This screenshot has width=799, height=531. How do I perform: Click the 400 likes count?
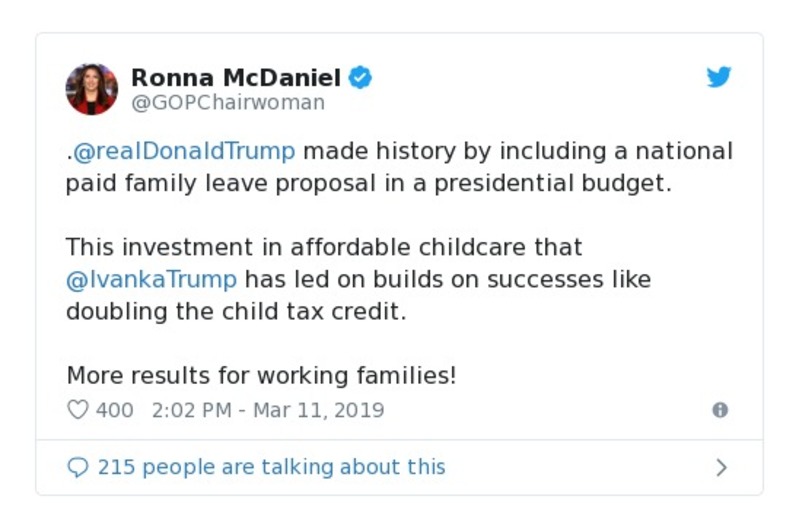(115, 410)
